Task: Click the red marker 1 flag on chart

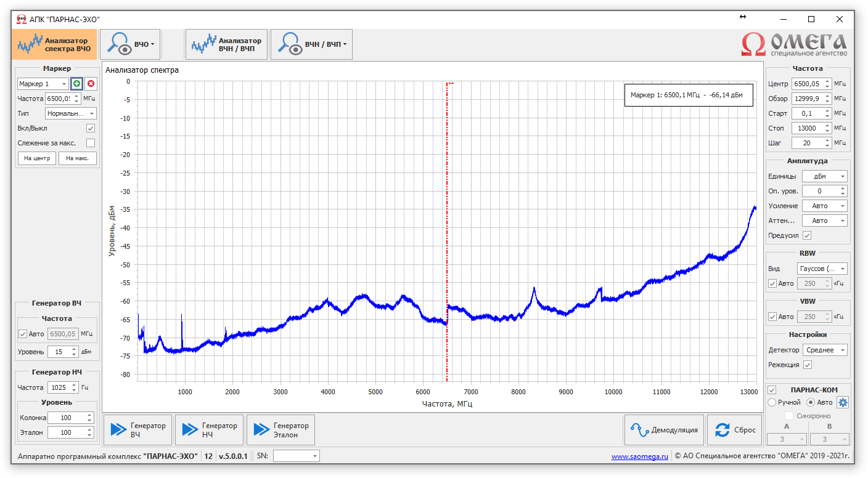Action: (451, 83)
